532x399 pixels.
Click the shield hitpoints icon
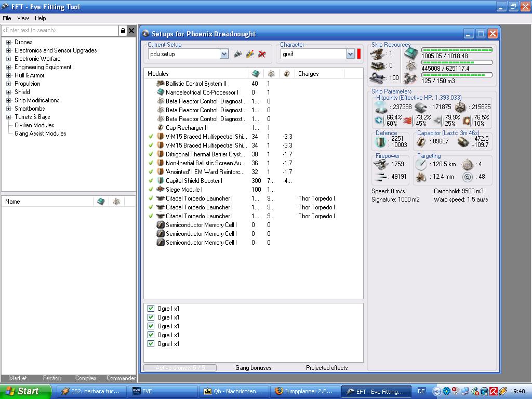381,107
